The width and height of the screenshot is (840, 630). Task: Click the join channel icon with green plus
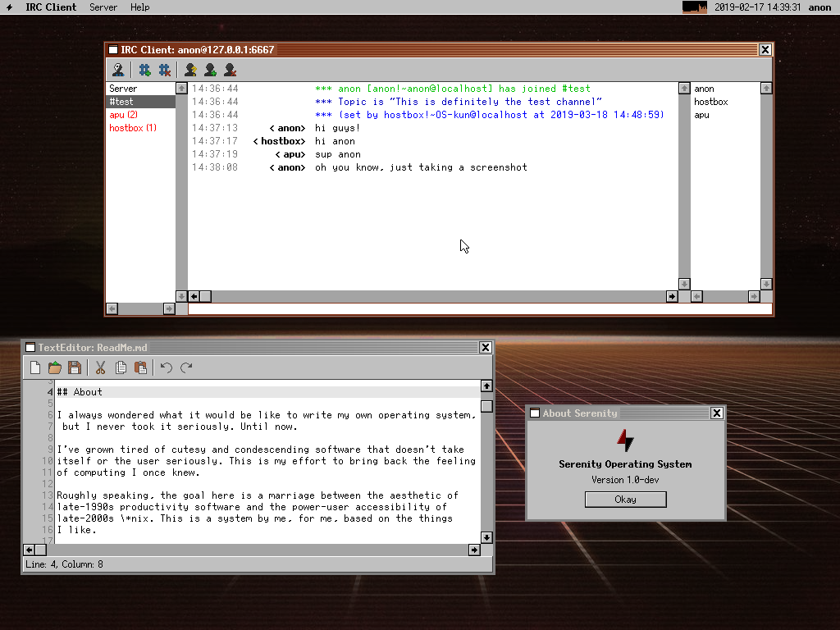(145, 71)
